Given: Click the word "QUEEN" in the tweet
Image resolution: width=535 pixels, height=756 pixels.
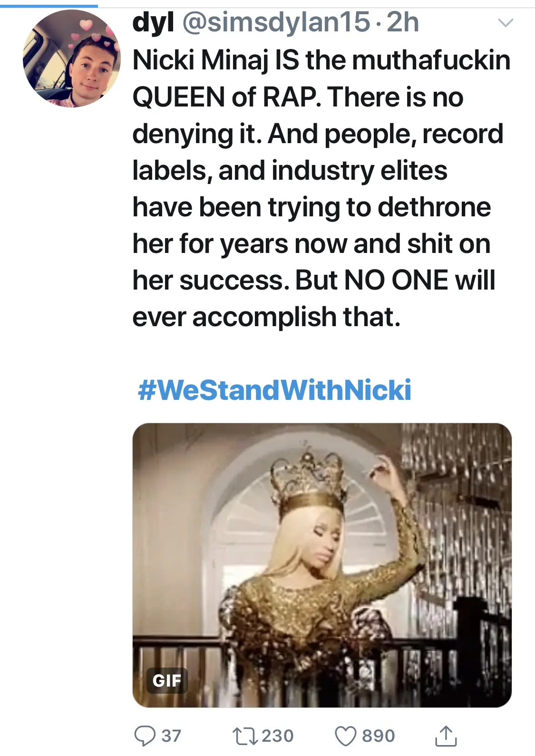Looking at the screenshot, I should coord(179,97).
